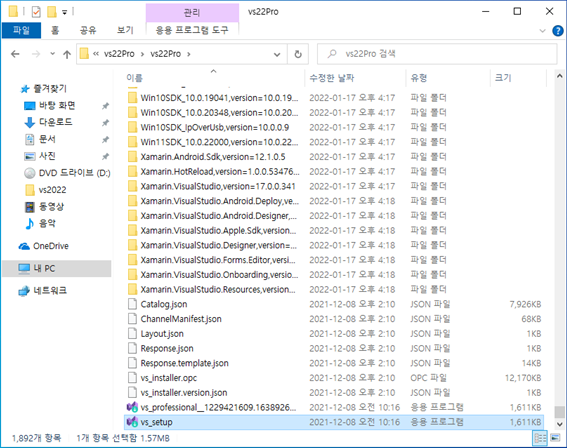Viewport: 567px width, 448px height.
Task: Click chevron after last vs22Pro breadcrumb
Action: click(189, 54)
